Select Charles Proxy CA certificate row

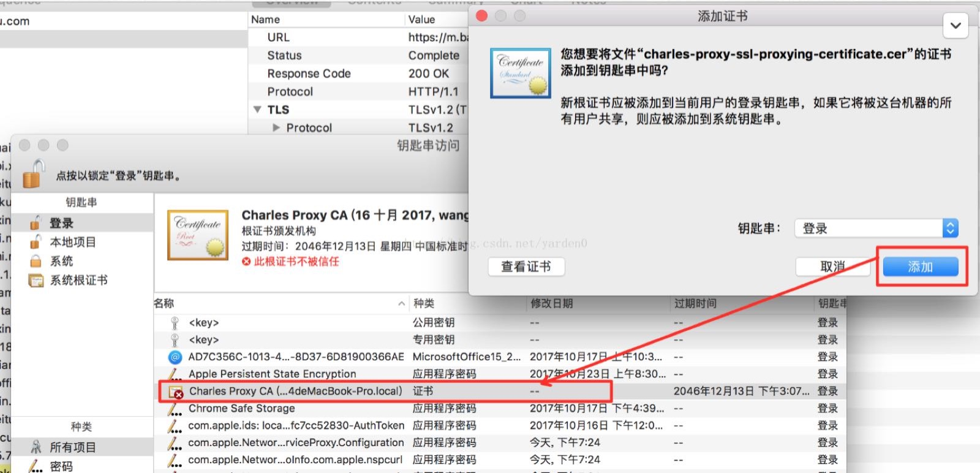[x=500, y=391]
